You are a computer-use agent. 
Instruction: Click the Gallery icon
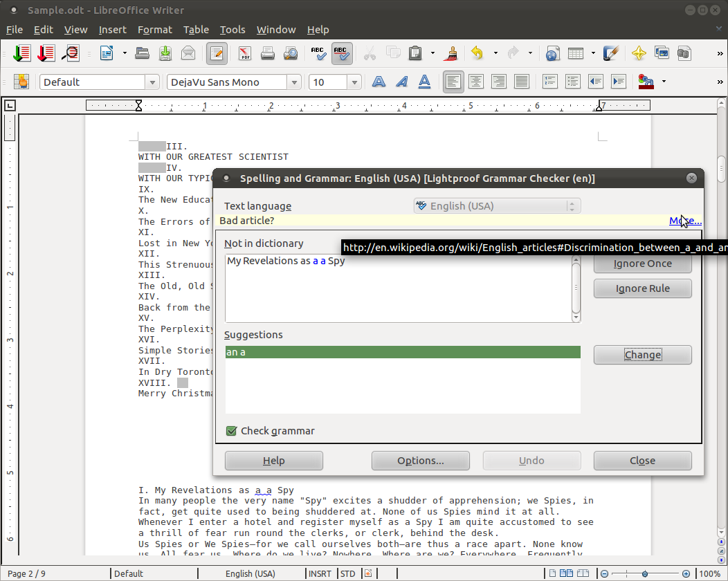pos(662,53)
